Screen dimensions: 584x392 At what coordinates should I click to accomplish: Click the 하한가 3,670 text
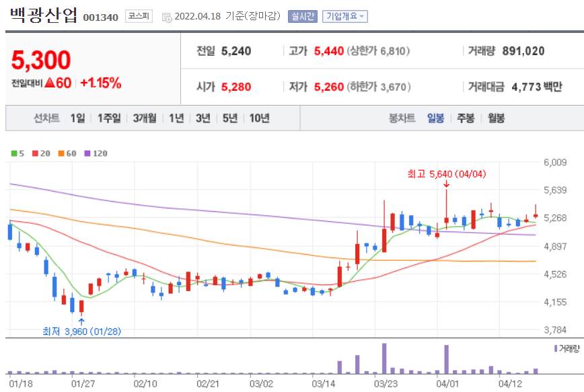coord(379,87)
